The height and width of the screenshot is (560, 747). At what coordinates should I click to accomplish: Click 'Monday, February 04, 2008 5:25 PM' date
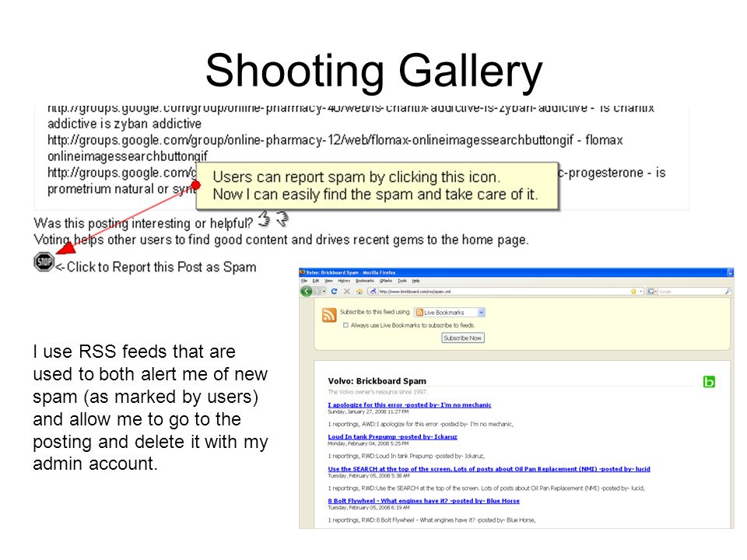pyautogui.click(x=368, y=443)
